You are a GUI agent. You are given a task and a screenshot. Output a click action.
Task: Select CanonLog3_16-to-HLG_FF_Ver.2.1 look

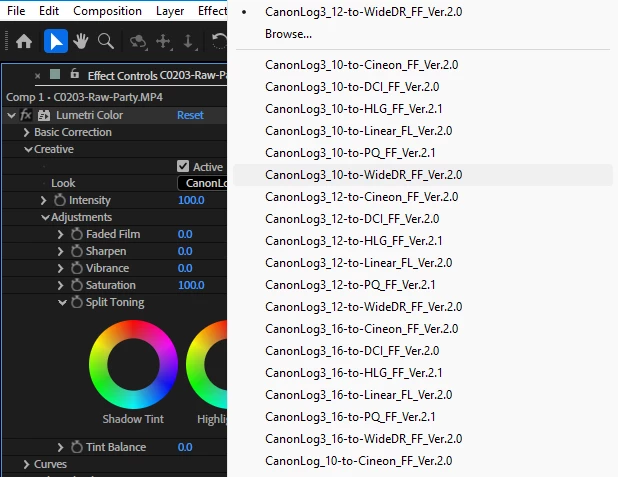click(x=423, y=373)
